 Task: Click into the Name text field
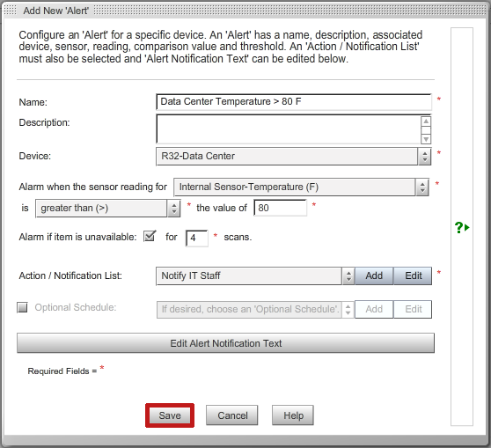coord(294,102)
